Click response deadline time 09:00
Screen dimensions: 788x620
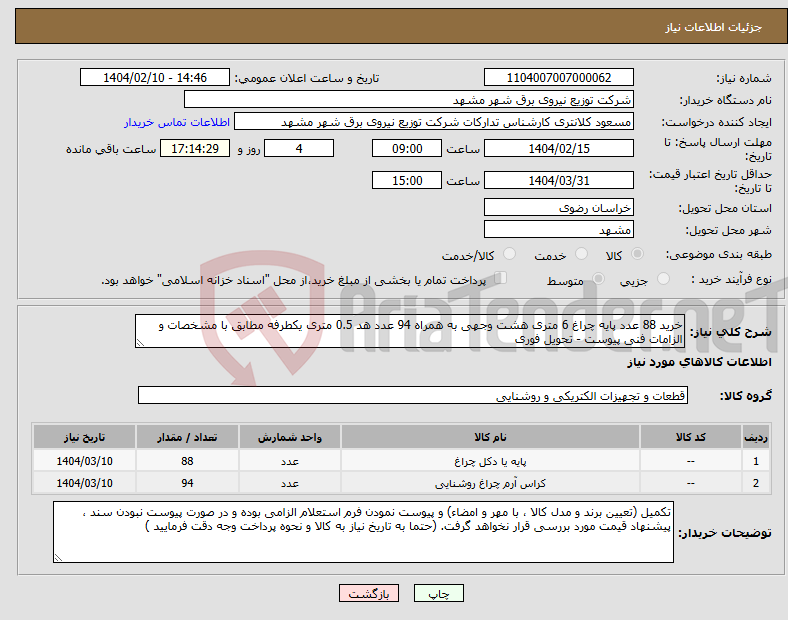coord(407,148)
